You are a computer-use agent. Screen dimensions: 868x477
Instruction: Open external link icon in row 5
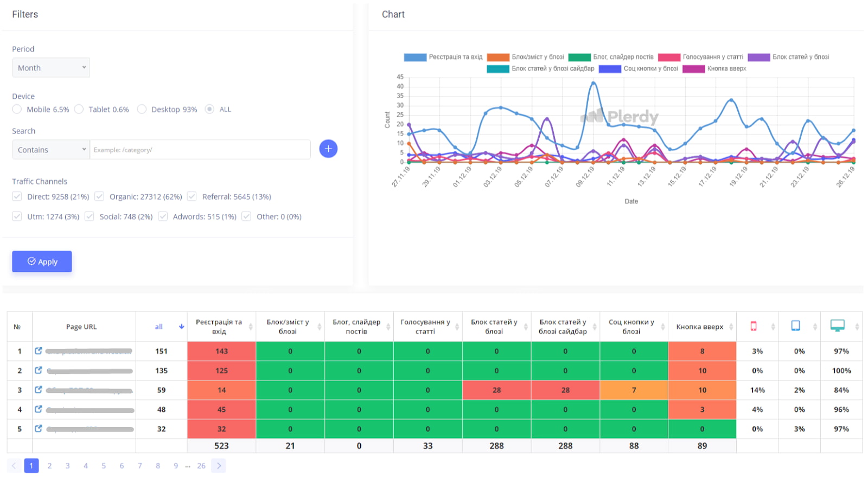(x=39, y=429)
